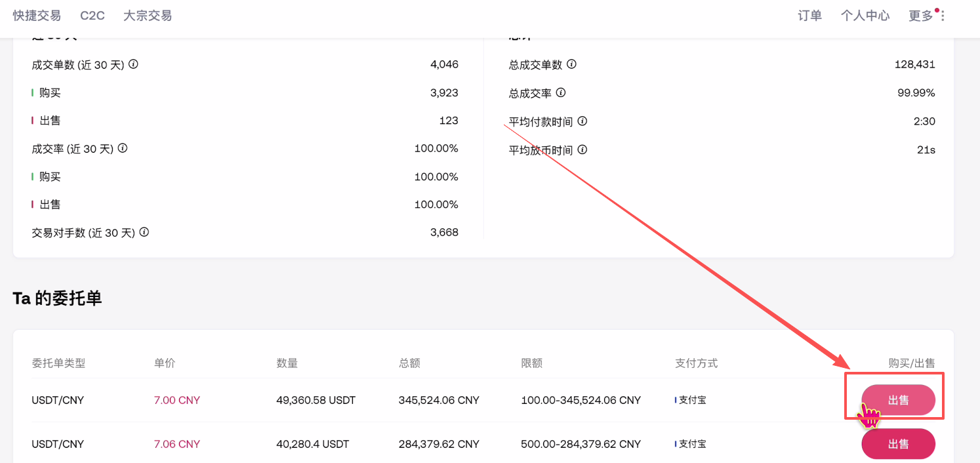Screen dimensions: 980x463
Task: Click info icon next to 总成交单数
Action: [x=571, y=64]
